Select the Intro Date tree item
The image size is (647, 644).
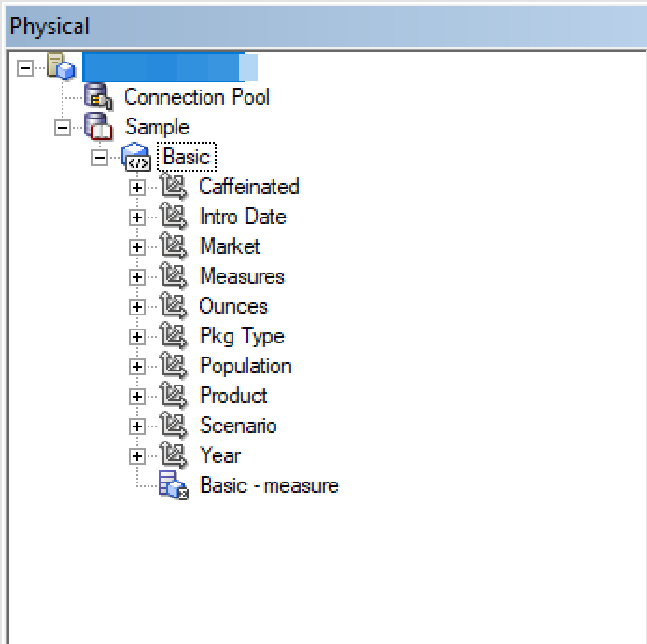click(243, 217)
